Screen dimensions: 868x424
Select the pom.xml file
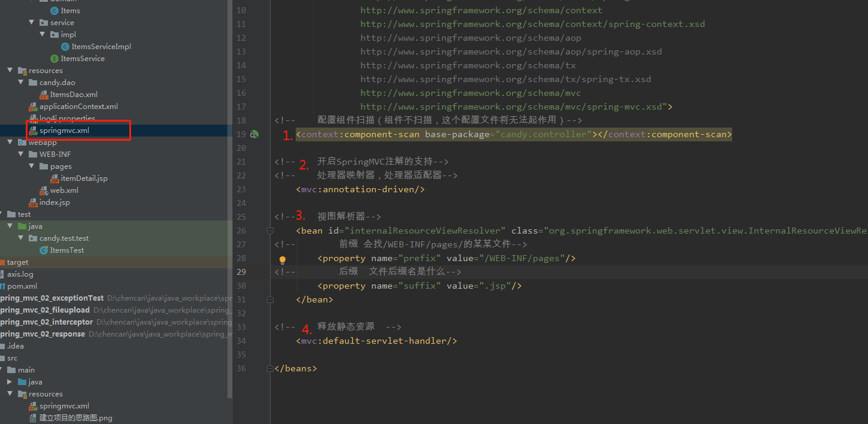coord(22,286)
